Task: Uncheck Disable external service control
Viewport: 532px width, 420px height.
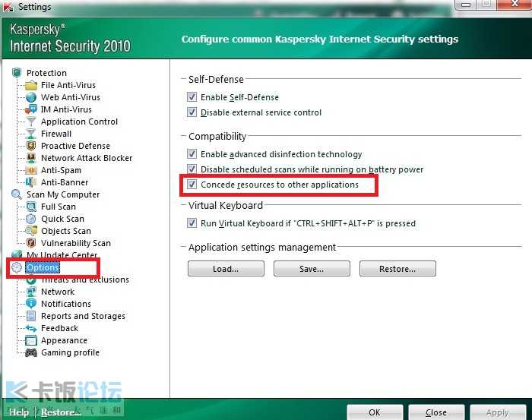Action: click(192, 112)
